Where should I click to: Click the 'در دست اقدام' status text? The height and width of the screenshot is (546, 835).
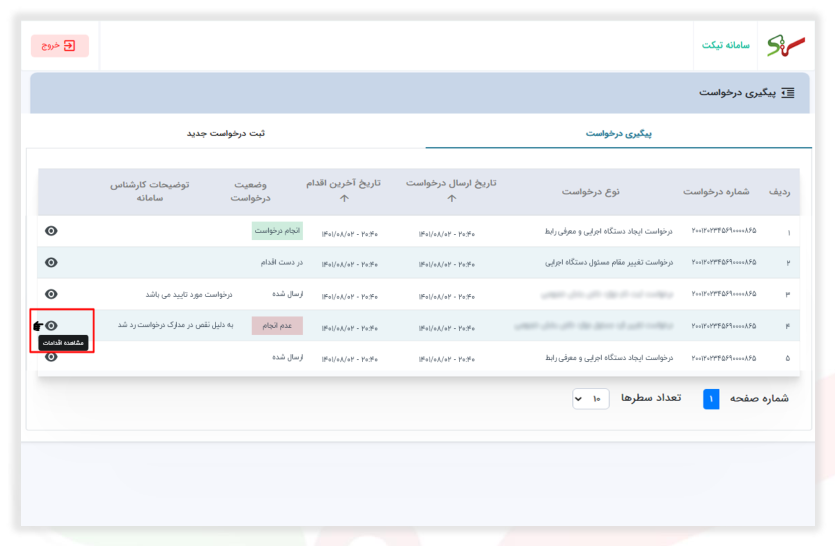click(282, 262)
